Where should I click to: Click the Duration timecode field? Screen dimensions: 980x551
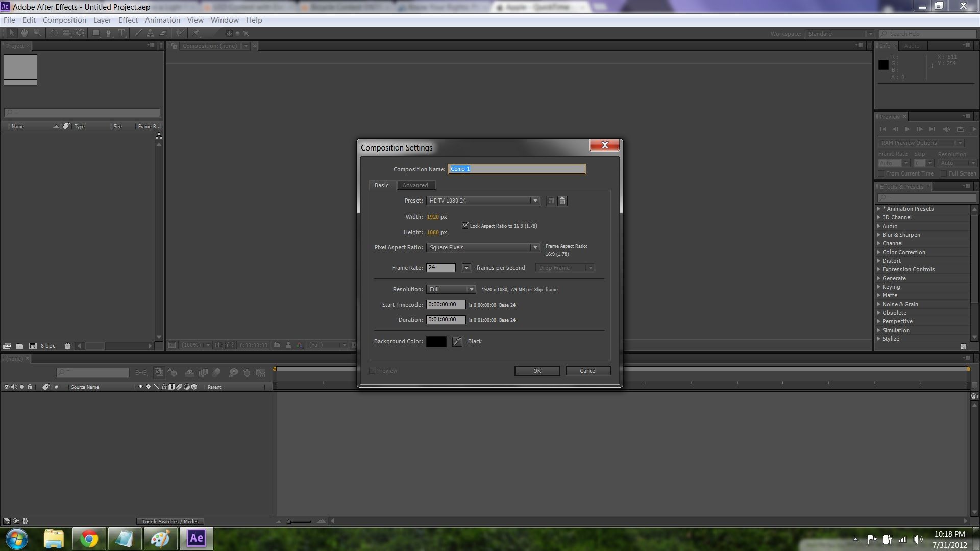(446, 320)
